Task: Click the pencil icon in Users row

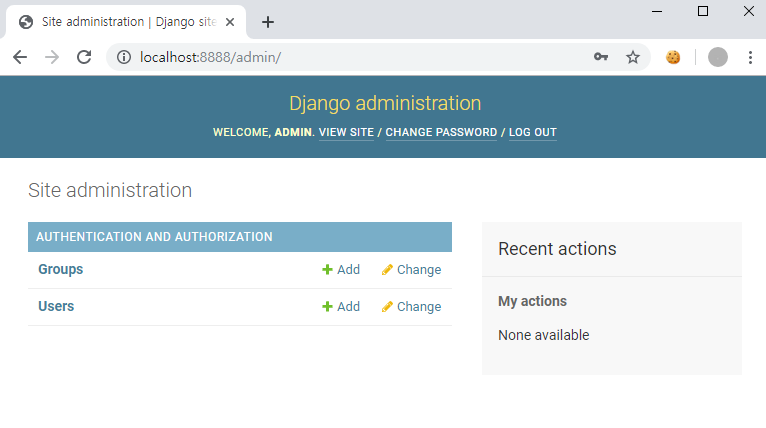Action: pos(387,307)
